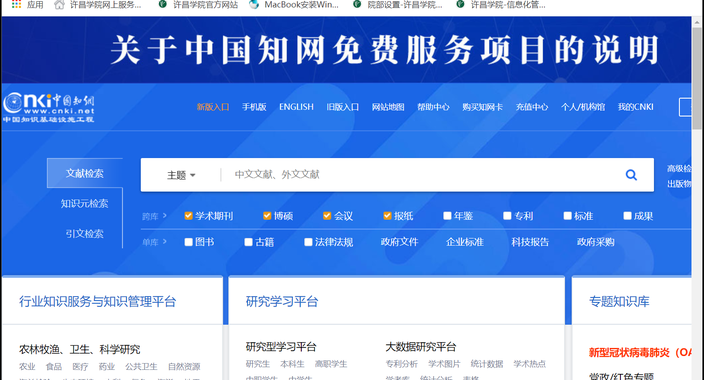Open 学术热点 link
704x380 pixels.
coord(529,364)
